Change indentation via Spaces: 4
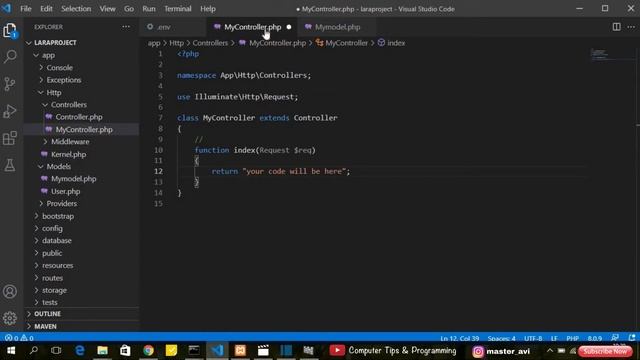Viewport: 640px width, 360px height. pyautogui.click(x=502, y=338)
